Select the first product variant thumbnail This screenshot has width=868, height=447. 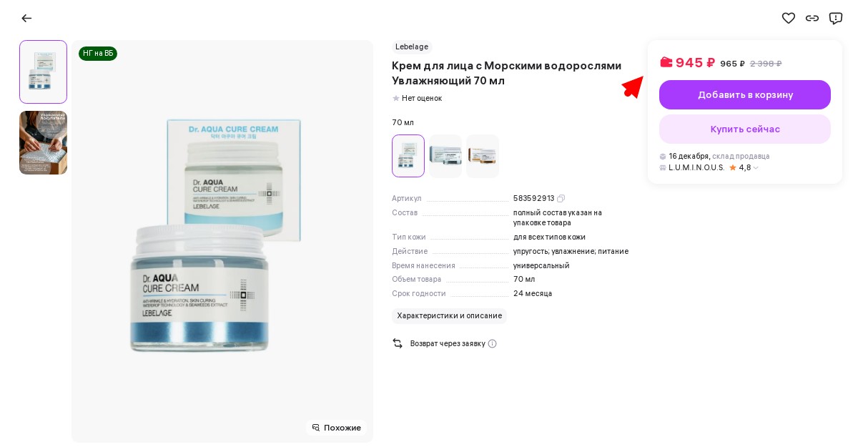pyautogui.click(x=408, y=156)
